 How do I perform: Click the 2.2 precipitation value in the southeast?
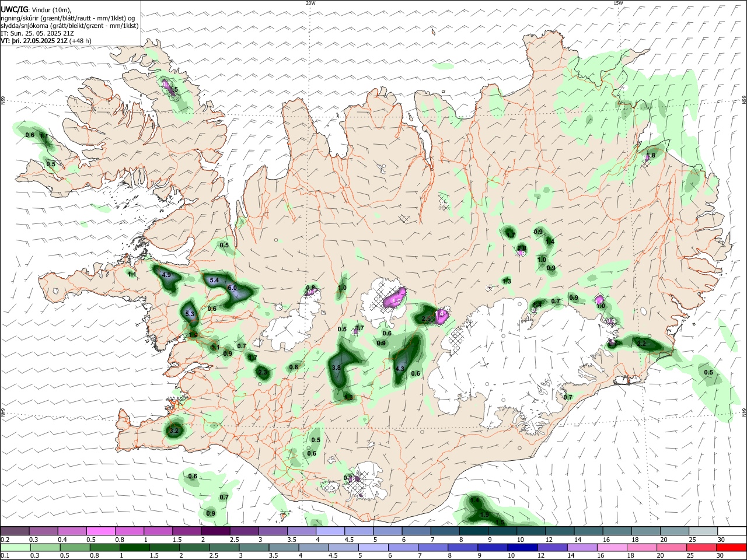point(641,344)
